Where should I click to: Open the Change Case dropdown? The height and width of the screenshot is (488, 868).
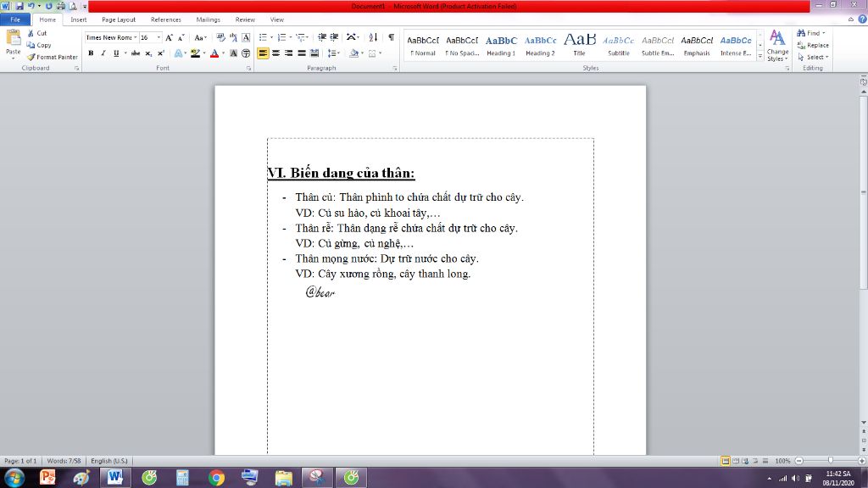[200, 37]
